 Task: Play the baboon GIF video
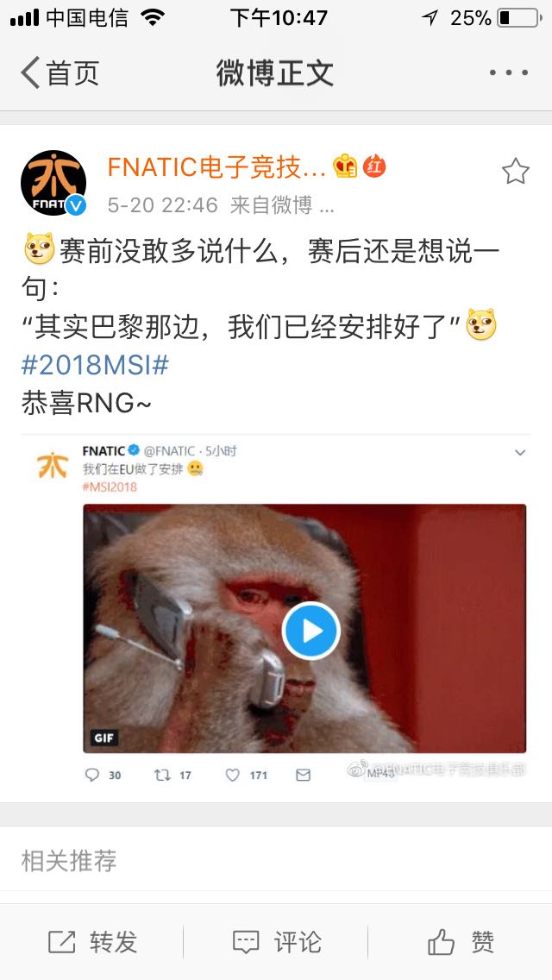tap(310, 631)
